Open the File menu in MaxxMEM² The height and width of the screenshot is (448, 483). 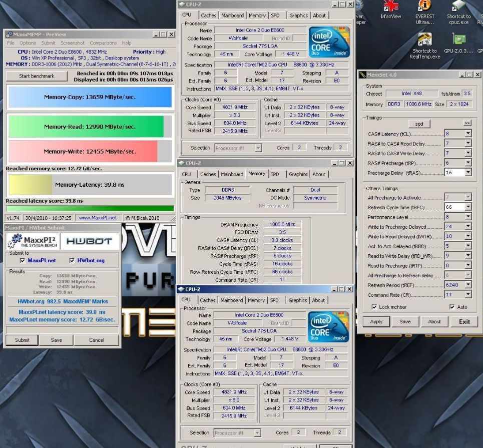tap(11, 43)
